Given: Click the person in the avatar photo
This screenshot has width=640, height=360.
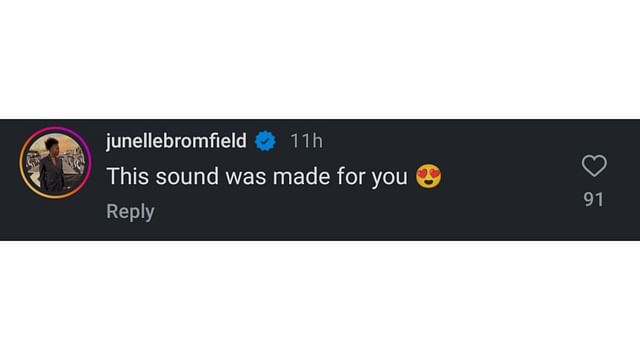Looking at the screenshot, I should (x=52, y=165).
